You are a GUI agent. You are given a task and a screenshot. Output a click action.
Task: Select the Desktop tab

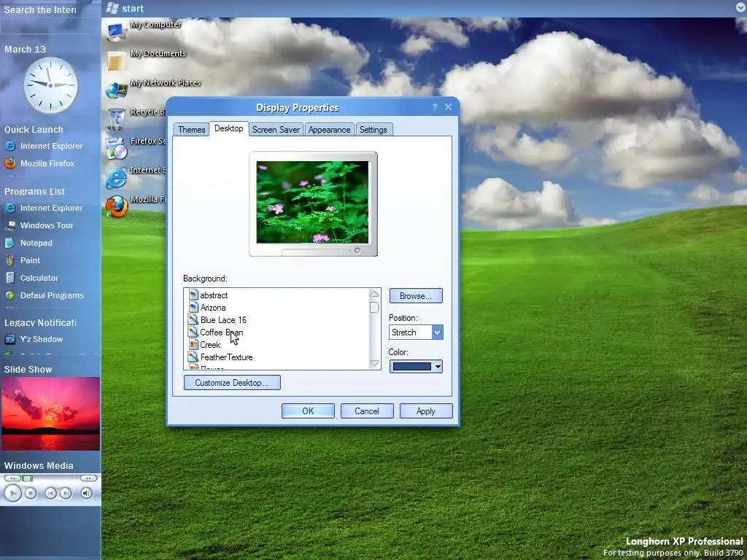[228, 128]
